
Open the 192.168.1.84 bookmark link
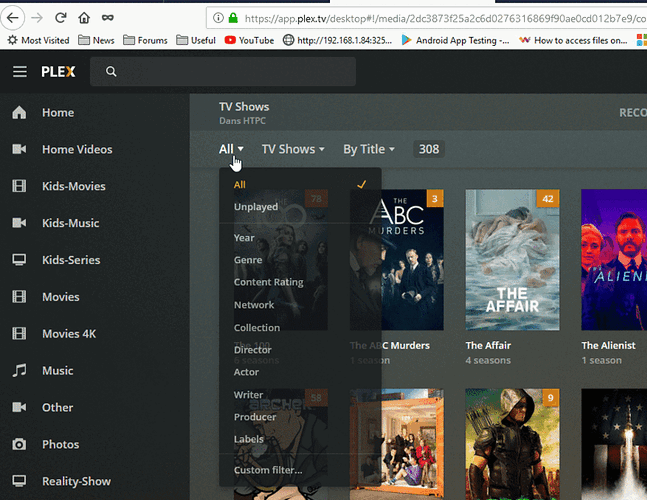[x=338, y=40]
